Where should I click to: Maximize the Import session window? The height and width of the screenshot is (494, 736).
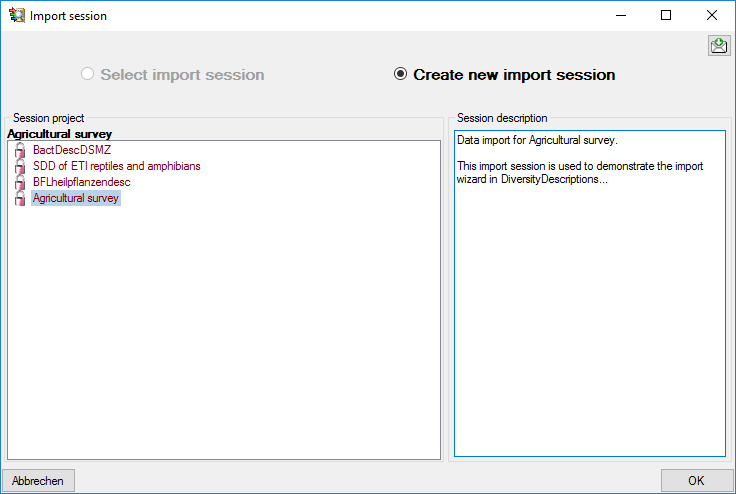click(666, 16)
